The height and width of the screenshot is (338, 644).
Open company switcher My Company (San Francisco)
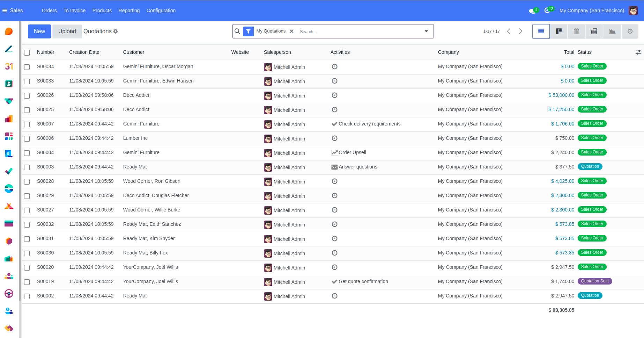point(591,10)
